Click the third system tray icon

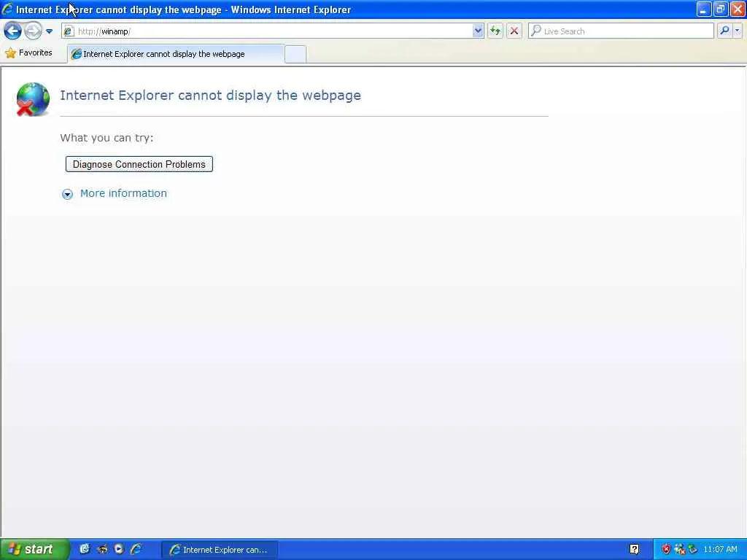tap(693, 550)
